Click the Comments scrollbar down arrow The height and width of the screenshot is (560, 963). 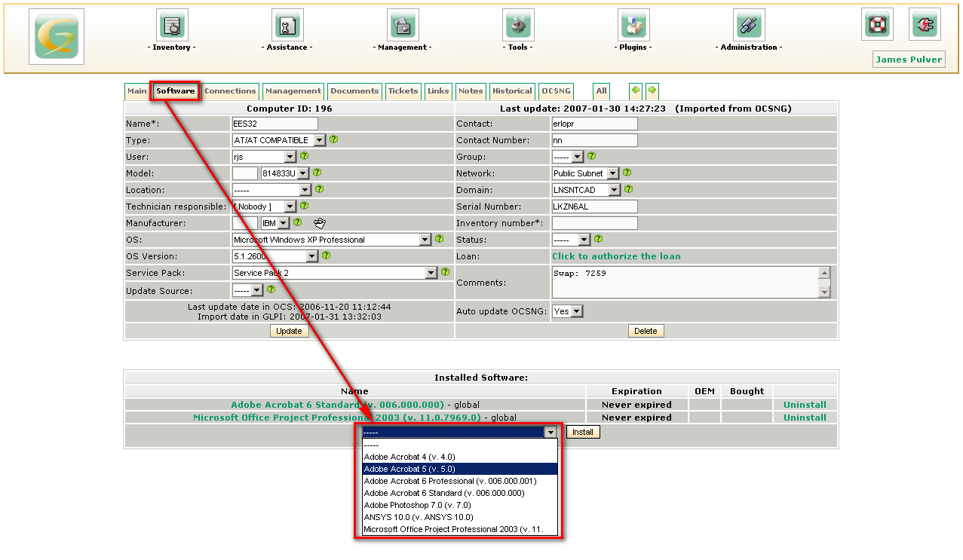click(x=824, y=292)
